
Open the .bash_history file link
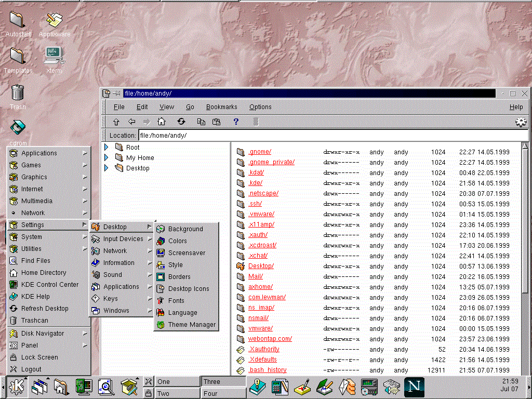(267, 370)
